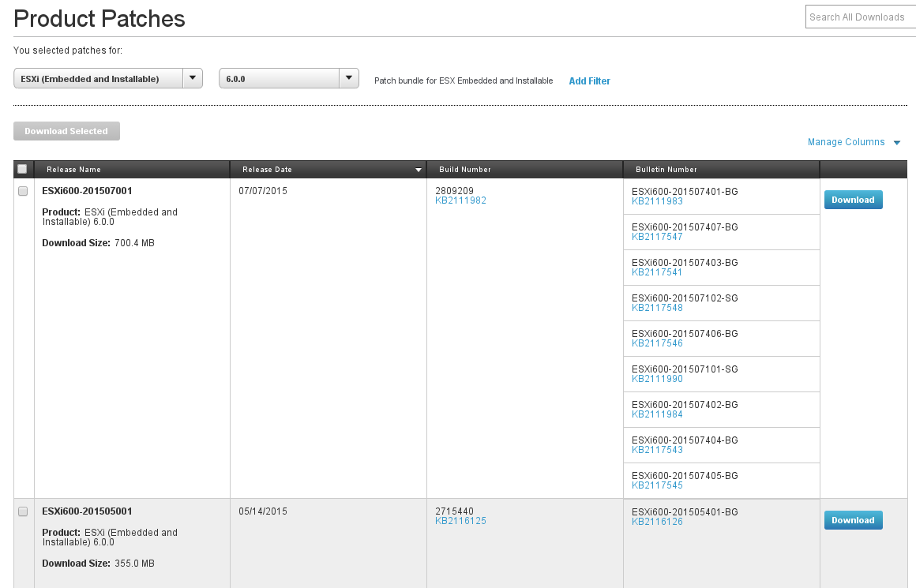Click the ESXi600-201507406-BG bulletin text
The width and height of the screenshot is (916, 588).
685,334
